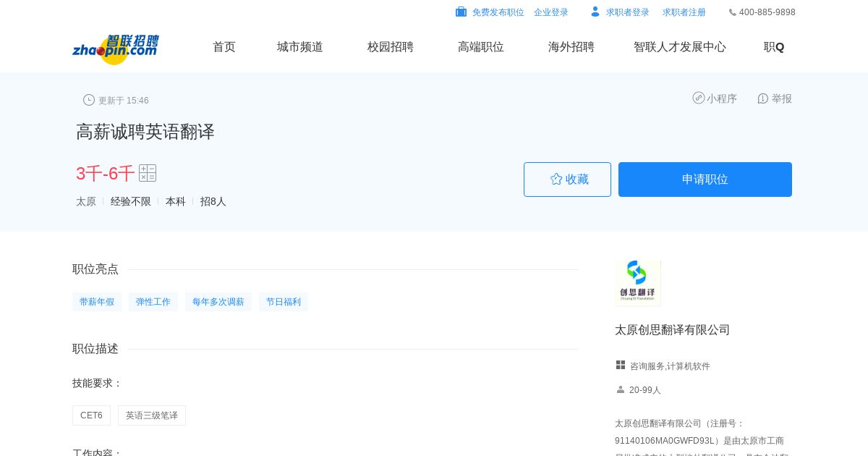Click the 技能要求 label
Image resolution: width=868 pixels, height=456 pixels.
[x=98, y=383]
